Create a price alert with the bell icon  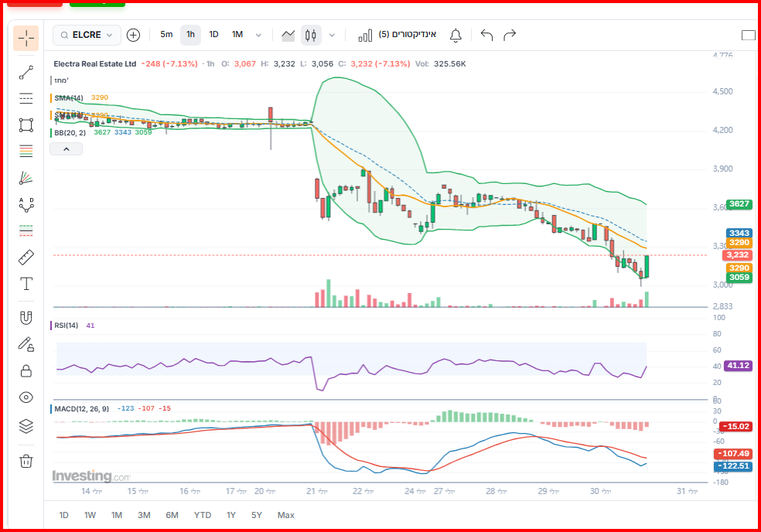456,36
